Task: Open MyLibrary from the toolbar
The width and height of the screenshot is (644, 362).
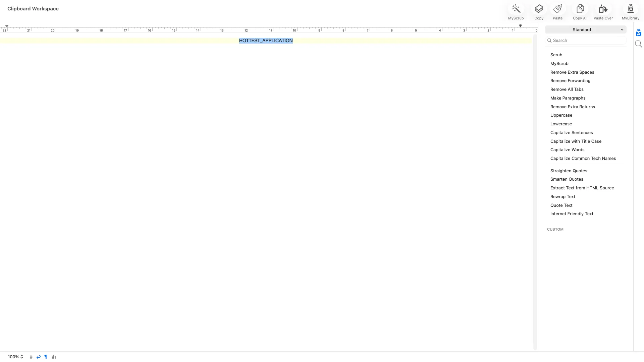Action: pyautogui.click(x=630, y=9)
